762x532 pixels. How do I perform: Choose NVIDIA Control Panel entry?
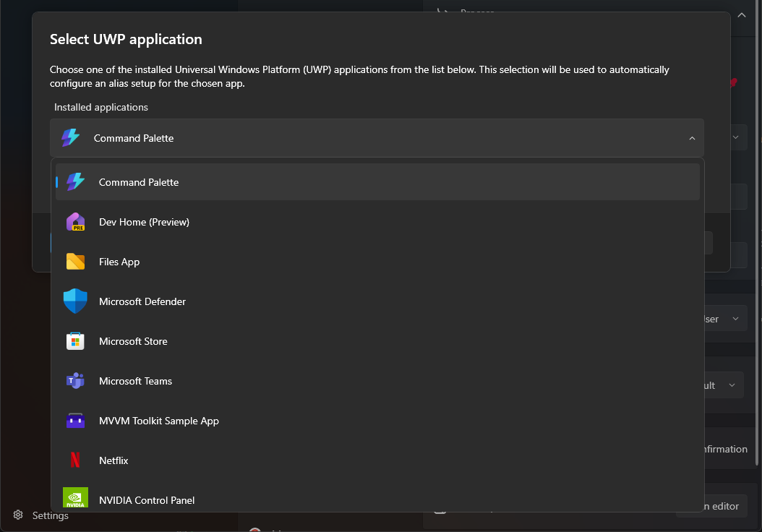(x=377, y=497)
